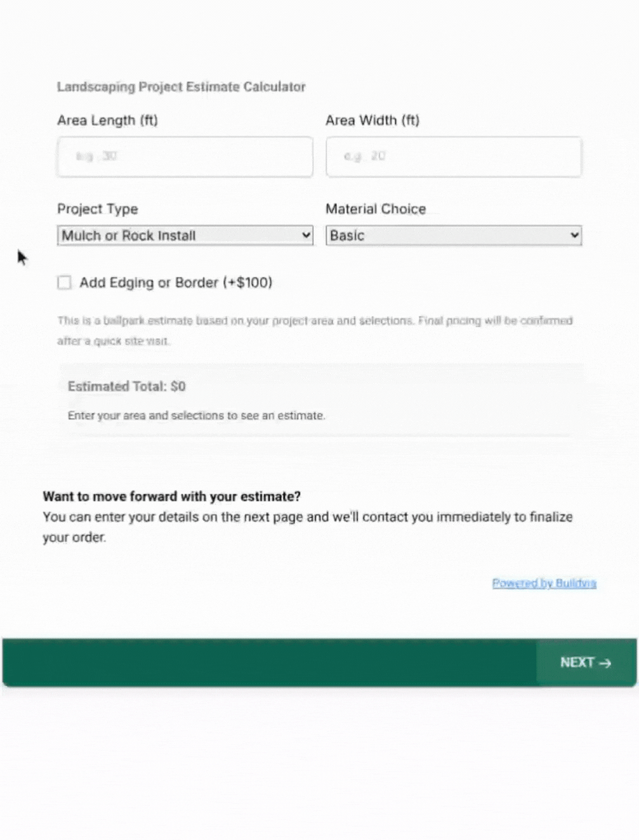Screen dimensions: 639x840
Task: Enable the Add Edging or Border checkbox
Action: (x=65, y=282)
